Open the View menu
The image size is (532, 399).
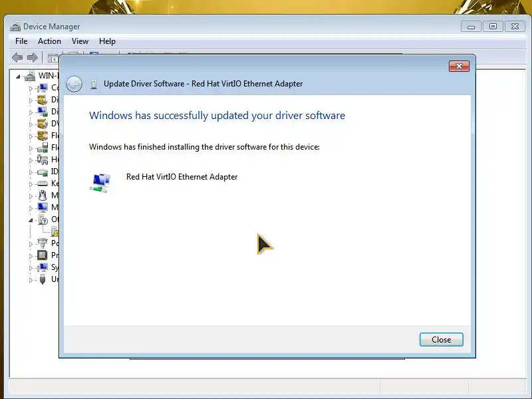pos(80,41)
